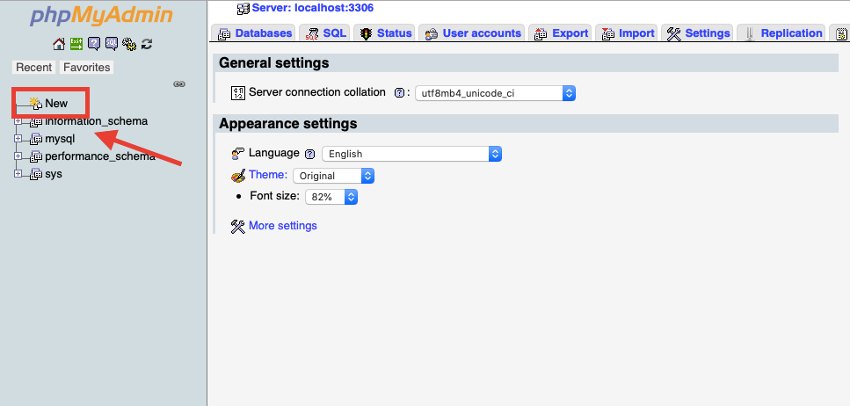Open help for Server connection collation
The image size is (850, 406).
coord(400,93)
